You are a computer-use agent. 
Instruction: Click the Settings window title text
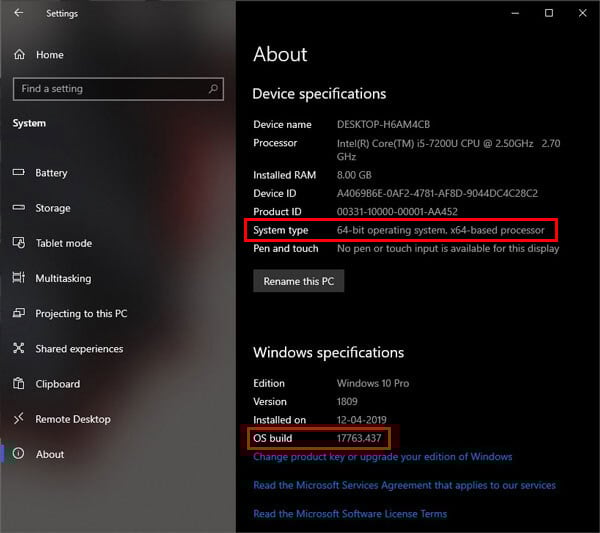click(62, 13)
